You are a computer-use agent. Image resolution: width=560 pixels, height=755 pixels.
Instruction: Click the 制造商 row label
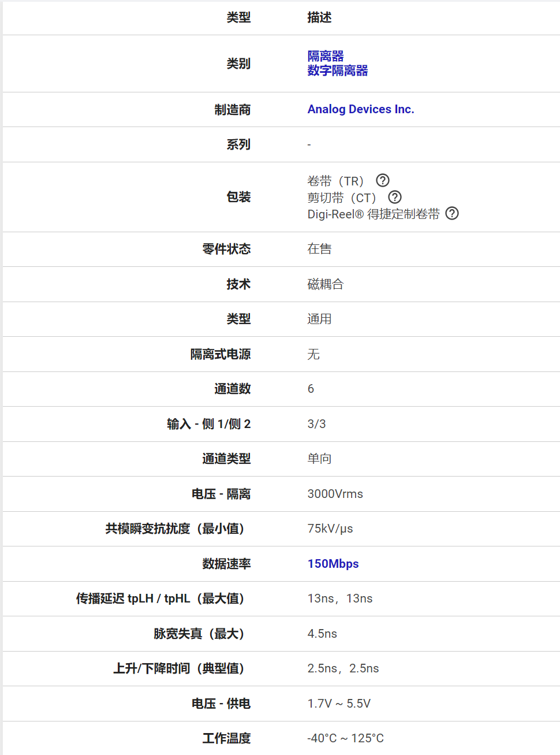232,110
